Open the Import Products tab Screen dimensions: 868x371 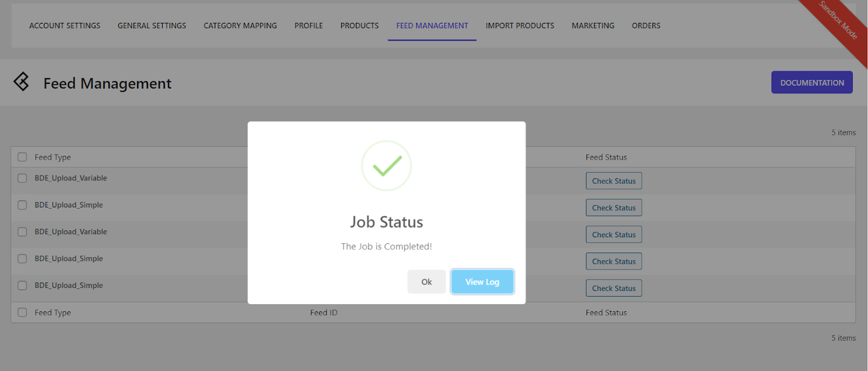click(x=520, y=26)
